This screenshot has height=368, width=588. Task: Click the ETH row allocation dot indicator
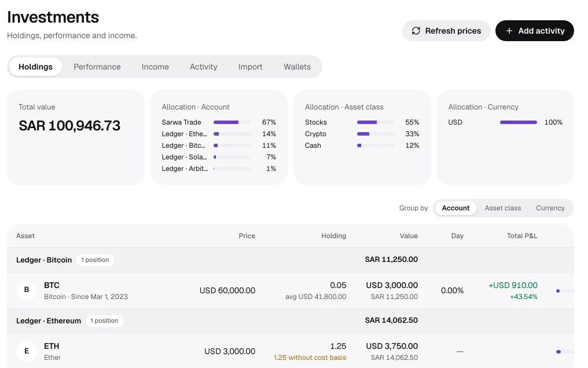[x=558, y=351]
